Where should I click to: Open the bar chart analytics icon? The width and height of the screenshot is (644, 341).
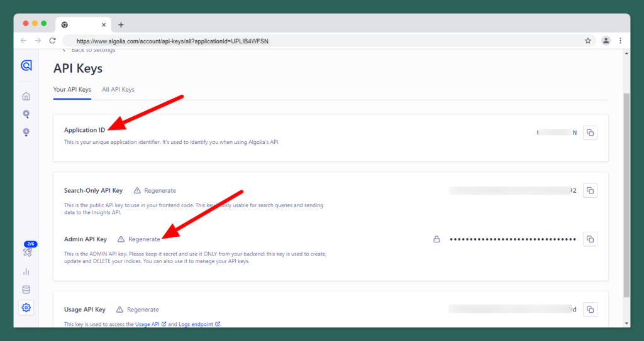26,271
